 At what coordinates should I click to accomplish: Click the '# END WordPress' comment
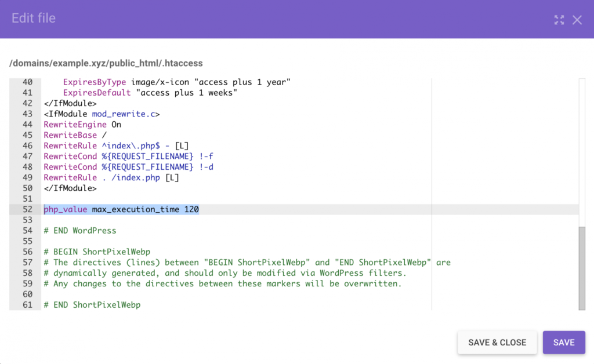click(x=80, y=231)
